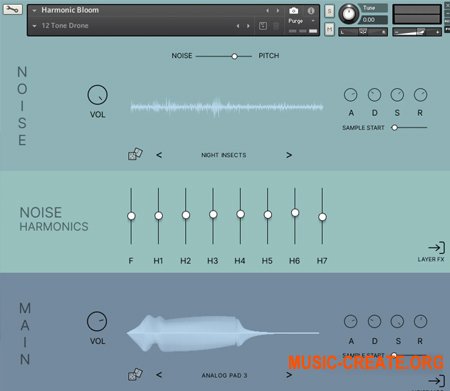Select the next noise sample after NIGHT INSECTS
The width and height of the screenshot is (450, 391).
click(x=289, y=155)
